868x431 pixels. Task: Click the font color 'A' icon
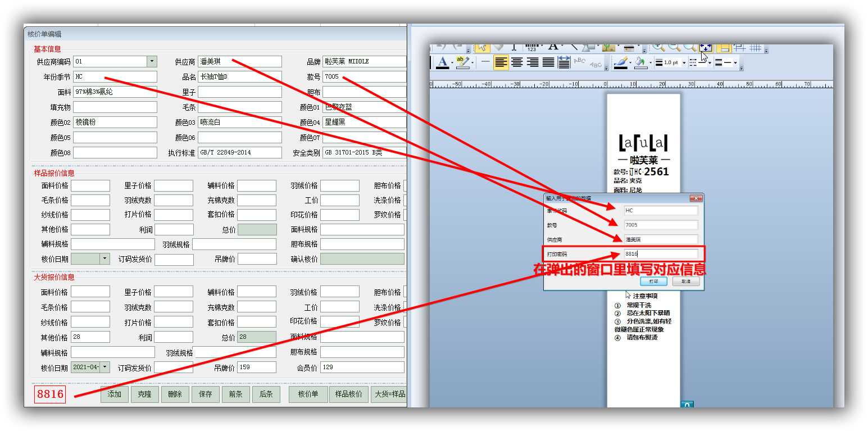click(x=443, y=62)
